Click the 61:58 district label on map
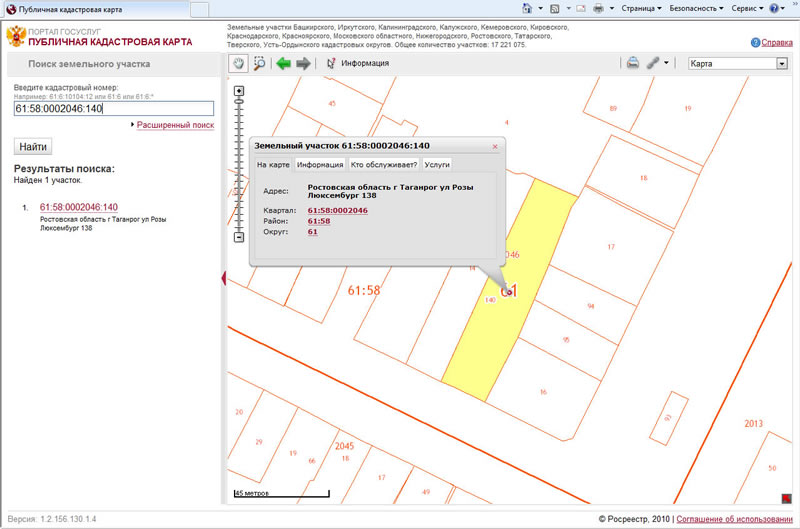The image size is (800, 529). (364, 291)
